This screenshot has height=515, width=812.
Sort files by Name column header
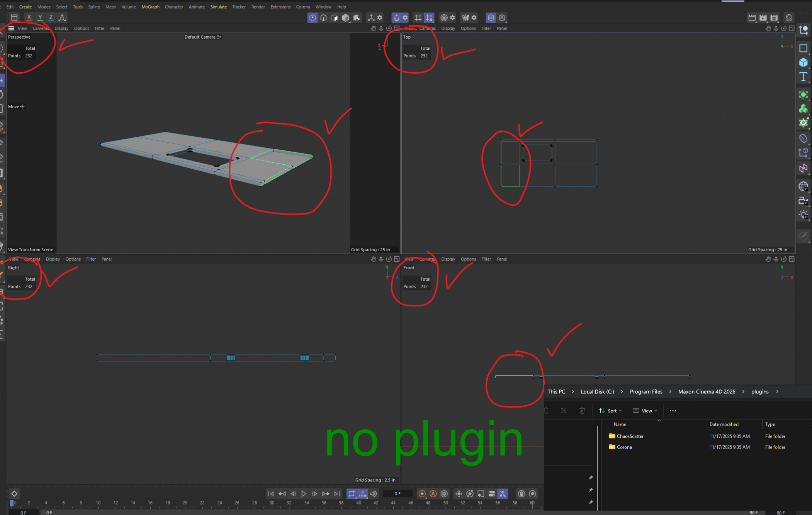620,424
